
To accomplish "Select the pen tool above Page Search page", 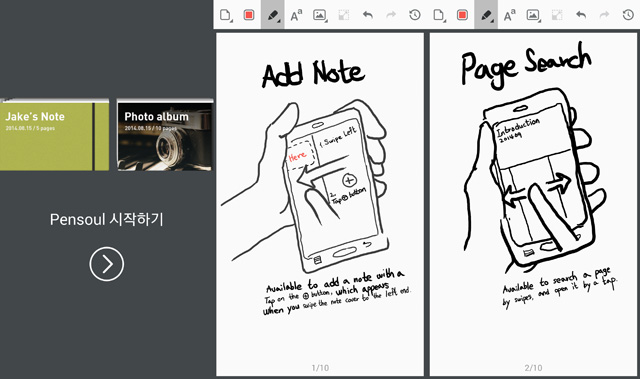I will pos(486,15).
